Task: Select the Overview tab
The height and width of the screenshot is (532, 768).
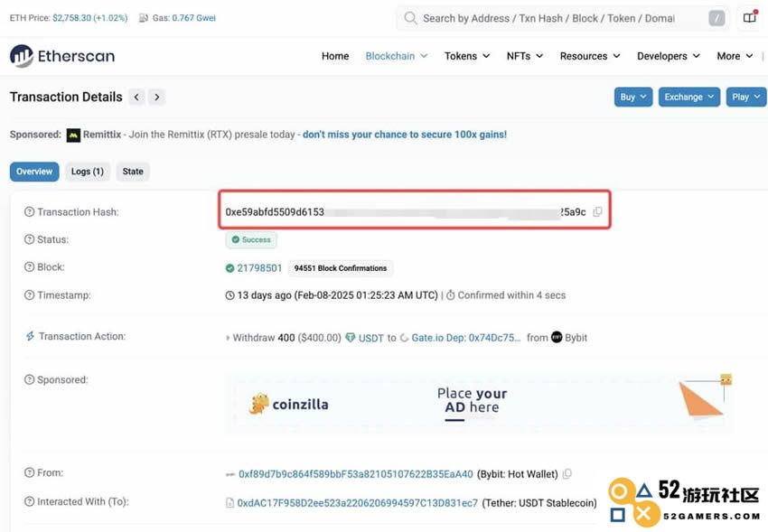Action: point(34,172)
